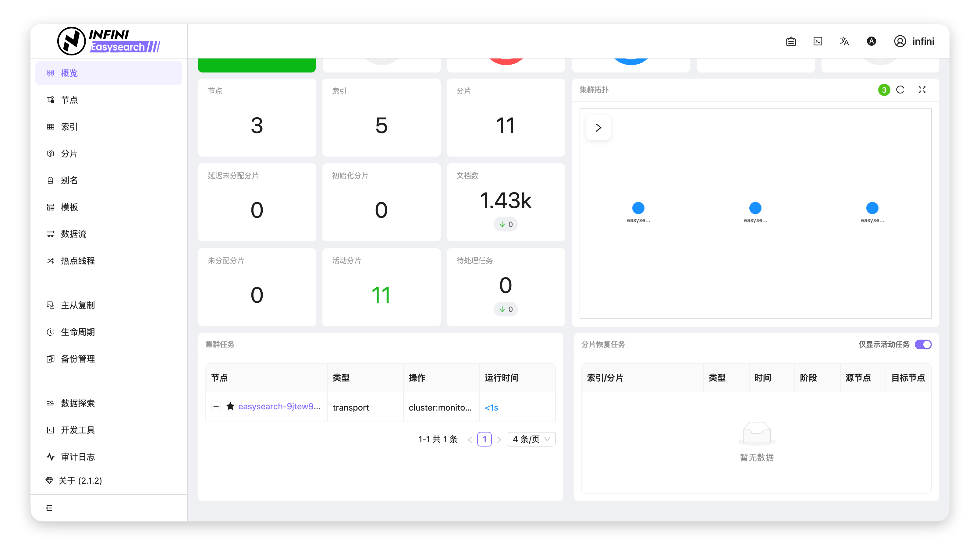Expand topology side panel with chevron arrow
Screen dimensions: 980x558
pyautogui.click(x=598, y=128)
